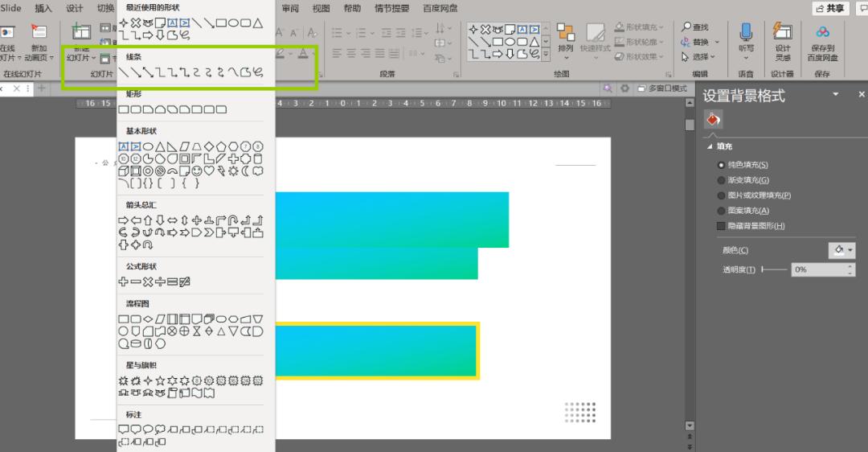Click the 透明度 slider track

click(x=775, y=269)
